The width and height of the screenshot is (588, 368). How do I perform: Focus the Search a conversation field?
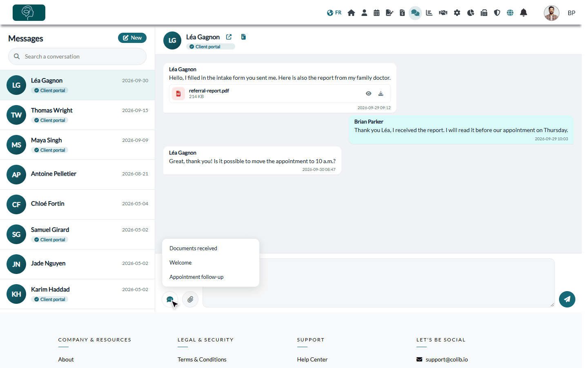77,56
